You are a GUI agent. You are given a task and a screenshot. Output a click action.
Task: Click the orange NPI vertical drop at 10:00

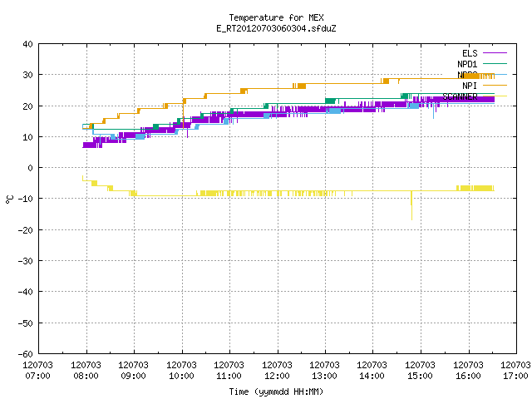[x=183, y=116]
